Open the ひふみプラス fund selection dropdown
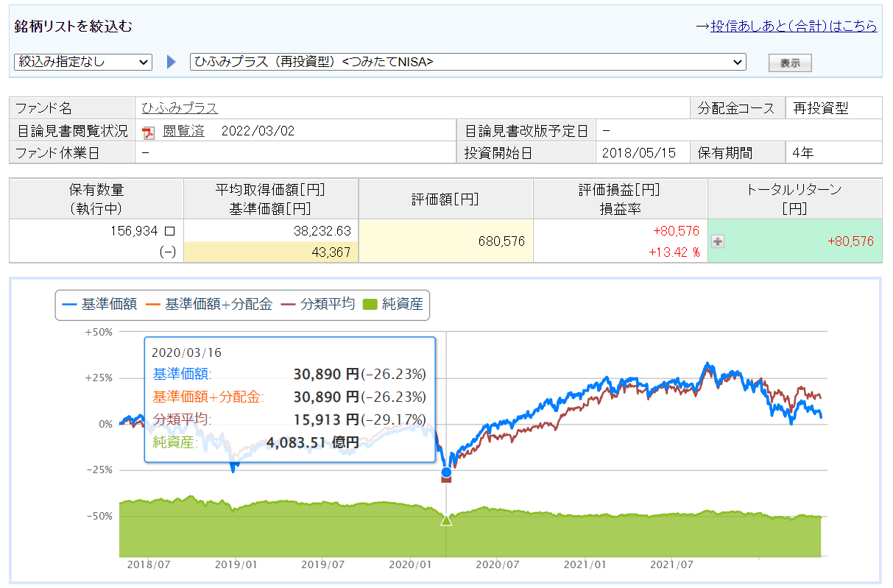 pos(468,63)
